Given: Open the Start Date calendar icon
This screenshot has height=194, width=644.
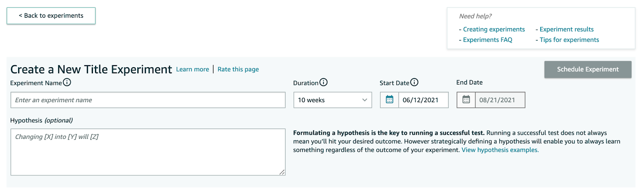Looking at the screenshot, I should coord(390,100).
